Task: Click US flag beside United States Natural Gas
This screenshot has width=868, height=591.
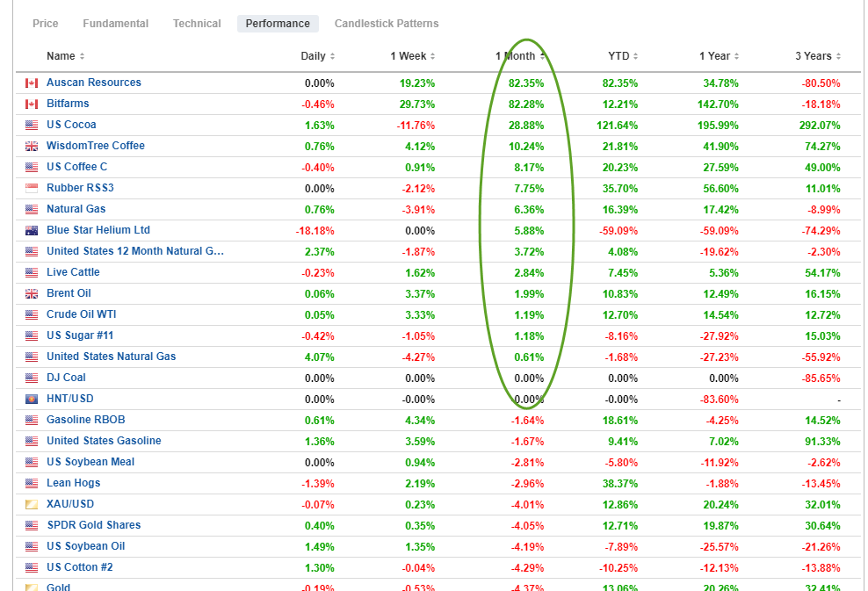Action: [32, 357]
